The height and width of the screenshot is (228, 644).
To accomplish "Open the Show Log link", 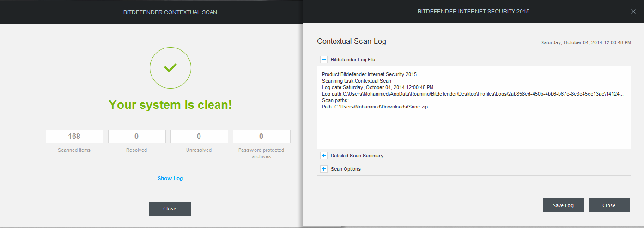I will (170, 178).
